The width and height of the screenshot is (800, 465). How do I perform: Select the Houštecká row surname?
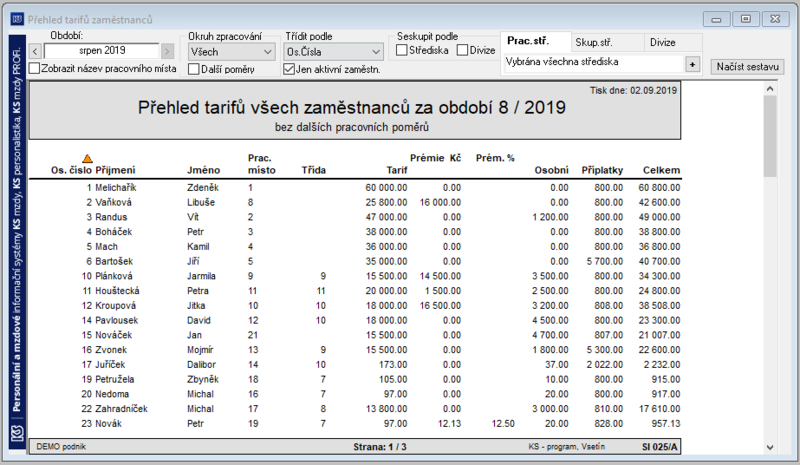click(117, 291)
